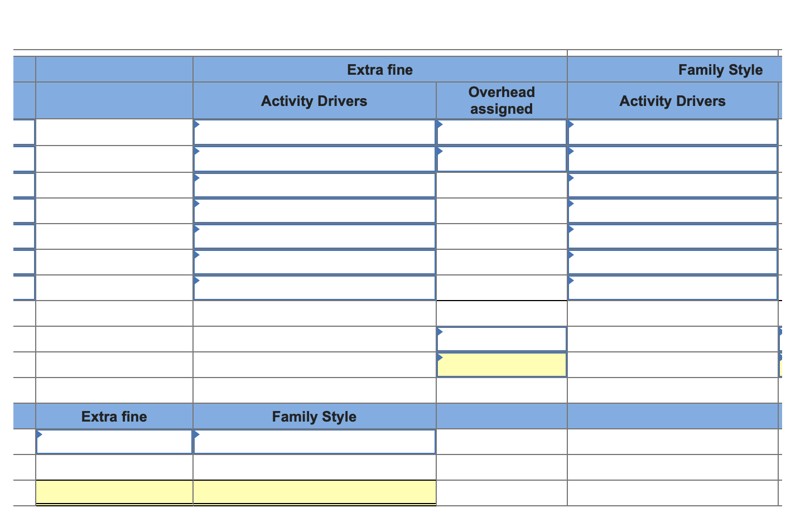Image resolution: width=810 pixels, height=532 pixels.
Task: Select white outlined cell below Overhead assigned column
Action: pyautogui.click(x=502, y=339)
